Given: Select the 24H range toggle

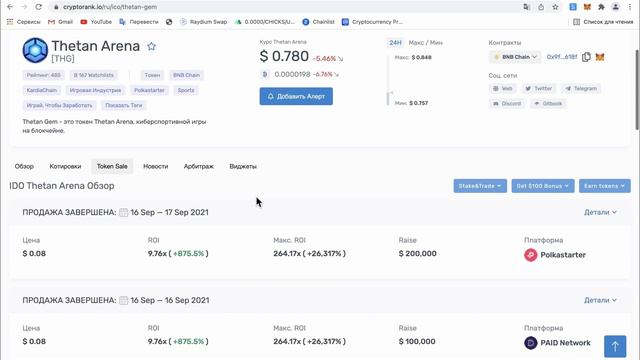Looking at the screenshot, I should [395, 42].
